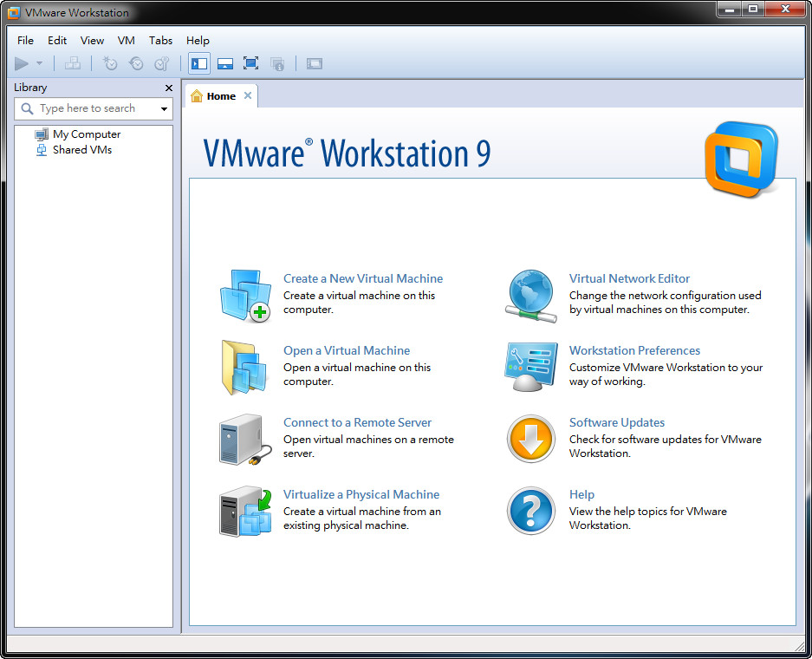
Task: Click the Virtualize a Physical Machine icon
Action: tap(245, 512)
